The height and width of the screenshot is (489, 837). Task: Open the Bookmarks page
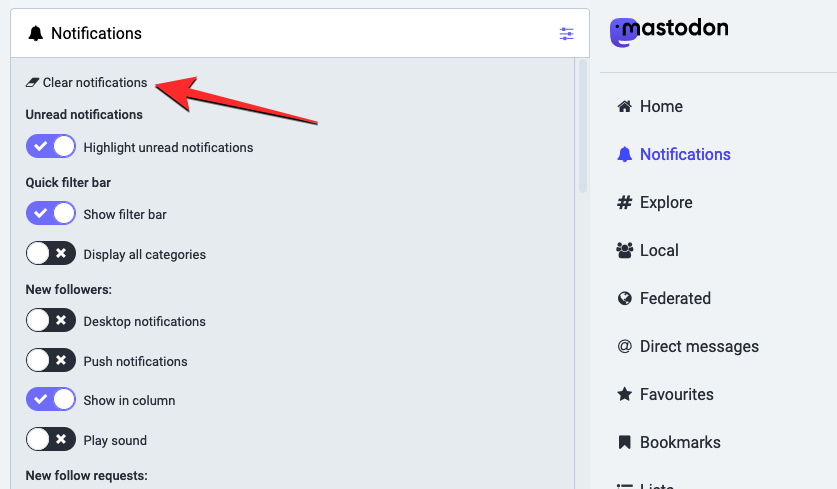click(669, 443)
